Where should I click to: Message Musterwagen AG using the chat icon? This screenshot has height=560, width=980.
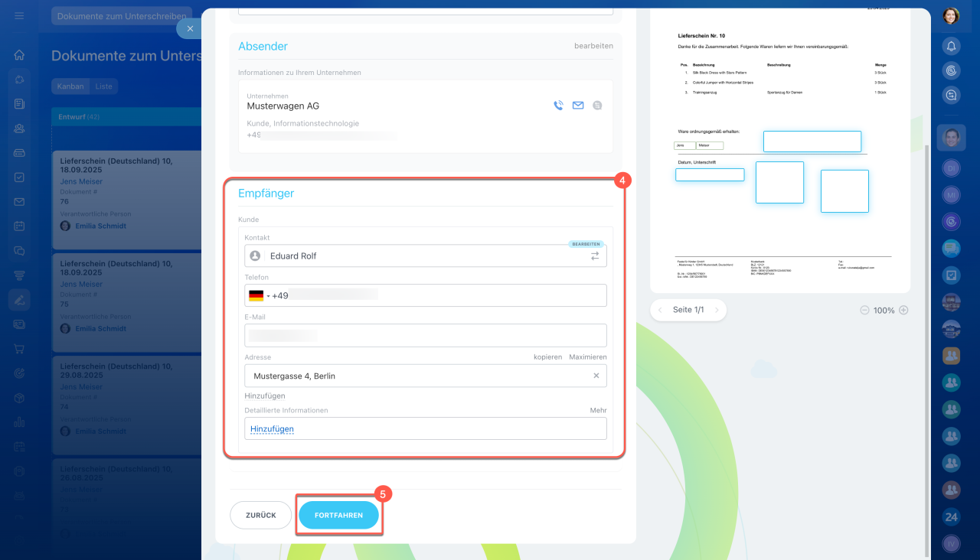597,106
